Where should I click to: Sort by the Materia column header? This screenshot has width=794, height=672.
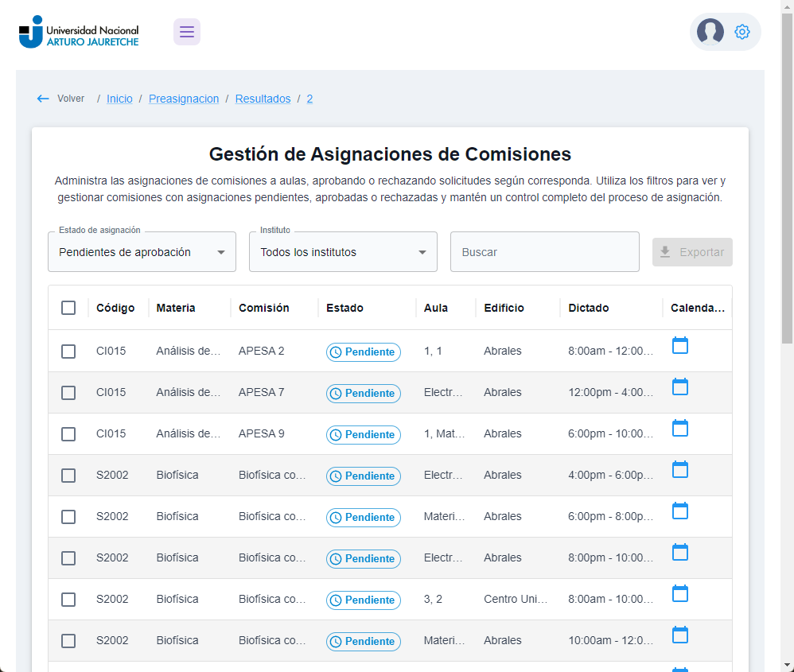[176, 308]
